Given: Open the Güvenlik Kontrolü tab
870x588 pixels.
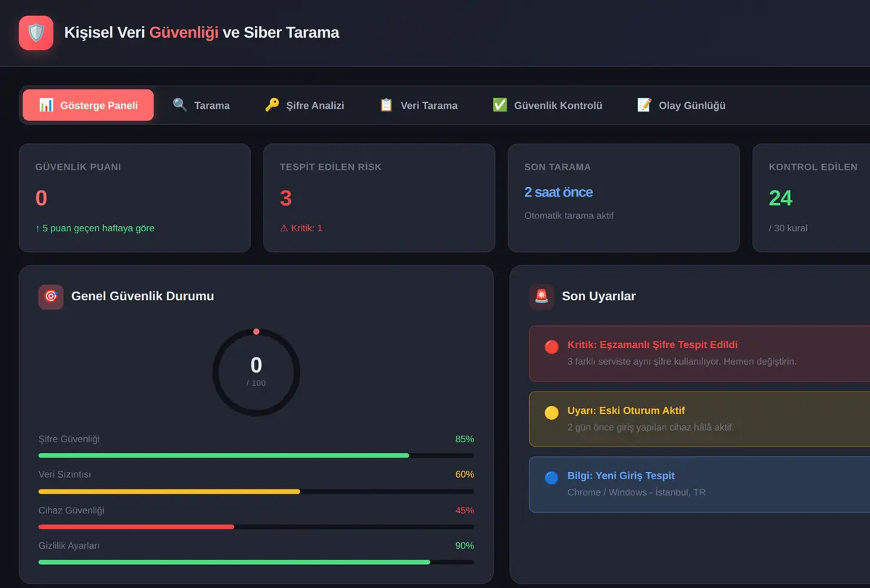Looking at the screenshot, I should [x=547, y=105].
